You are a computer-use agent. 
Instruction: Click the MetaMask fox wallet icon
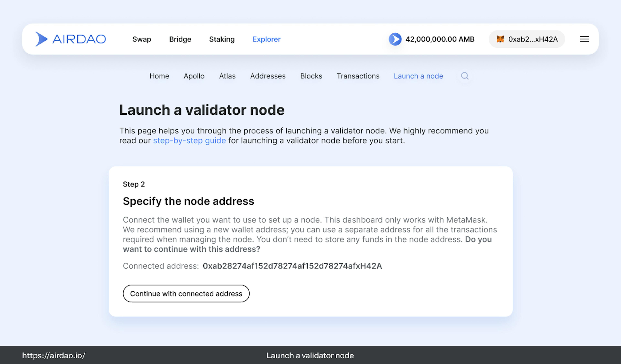500,39
